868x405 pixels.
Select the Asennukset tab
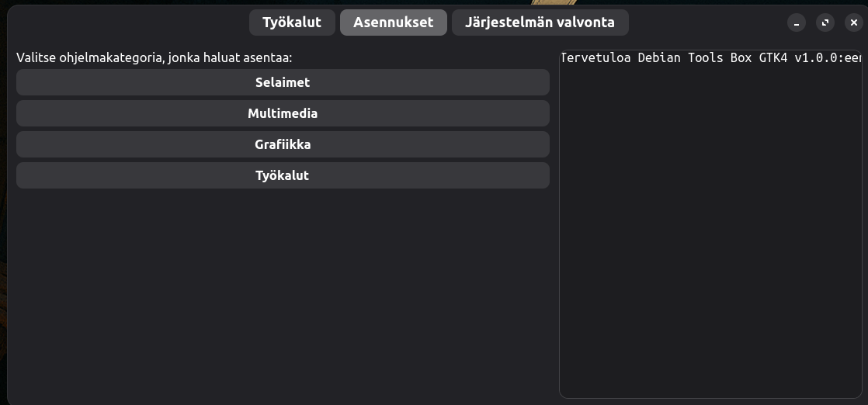393,22
